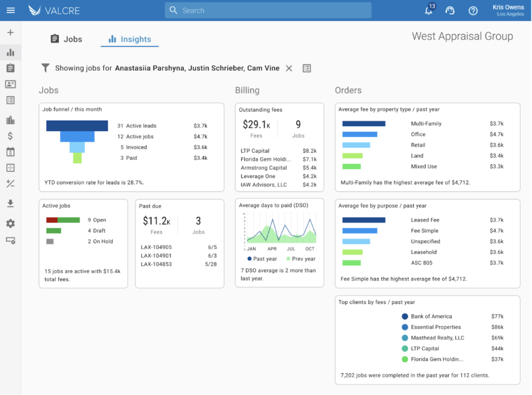Open the help question mark icon

click(x=473, y=11)
